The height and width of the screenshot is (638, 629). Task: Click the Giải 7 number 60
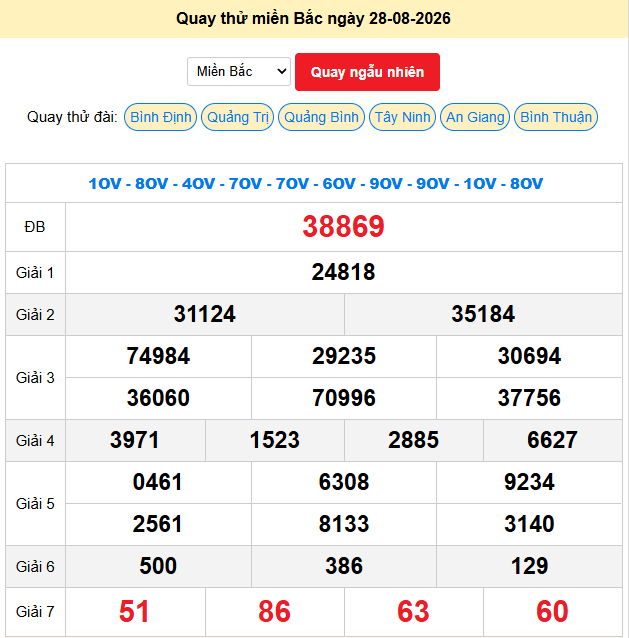click(552, 612)
